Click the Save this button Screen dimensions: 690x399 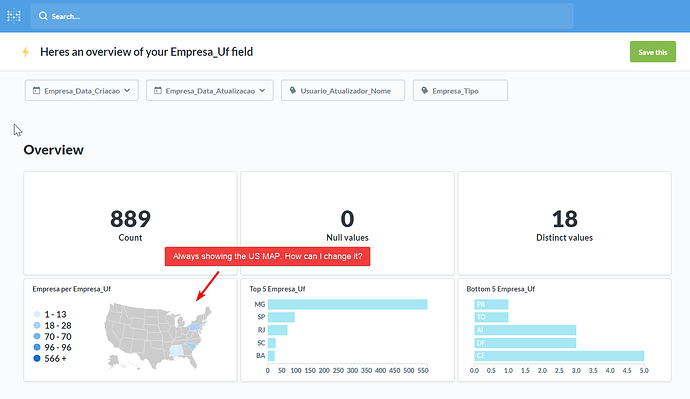point(653,52)
